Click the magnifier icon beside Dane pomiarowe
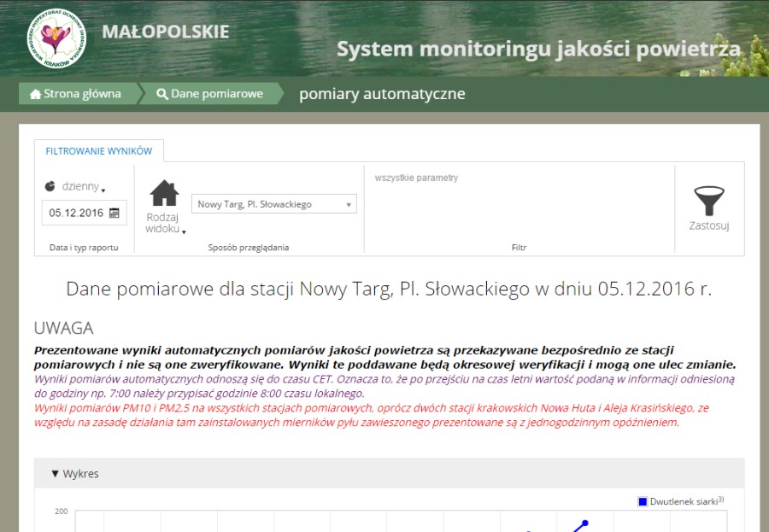This screenshot has height=532, width=769. point(162,94)
